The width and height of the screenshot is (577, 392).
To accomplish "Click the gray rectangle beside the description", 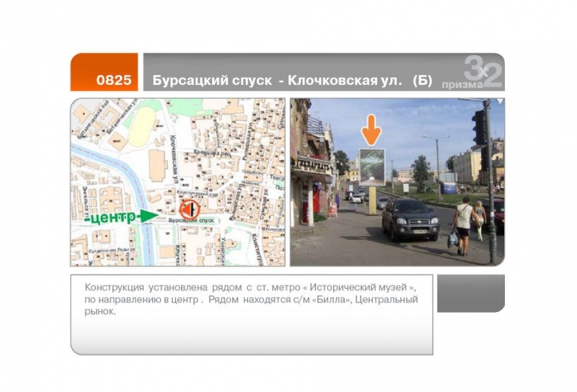I will (470, 293).
